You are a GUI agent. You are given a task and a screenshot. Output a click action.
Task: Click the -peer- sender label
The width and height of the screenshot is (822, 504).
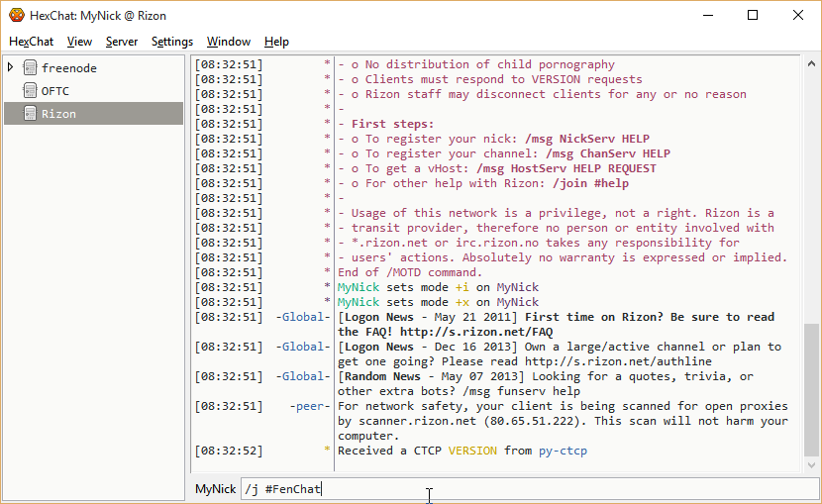pos(310,406)
